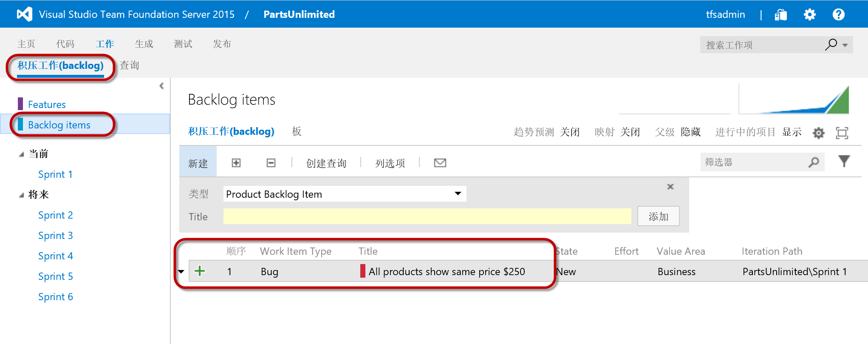The image size is (868, 344).
Task: Open the context menu arrow for Bug row
Action: click(x=181, y=271)
